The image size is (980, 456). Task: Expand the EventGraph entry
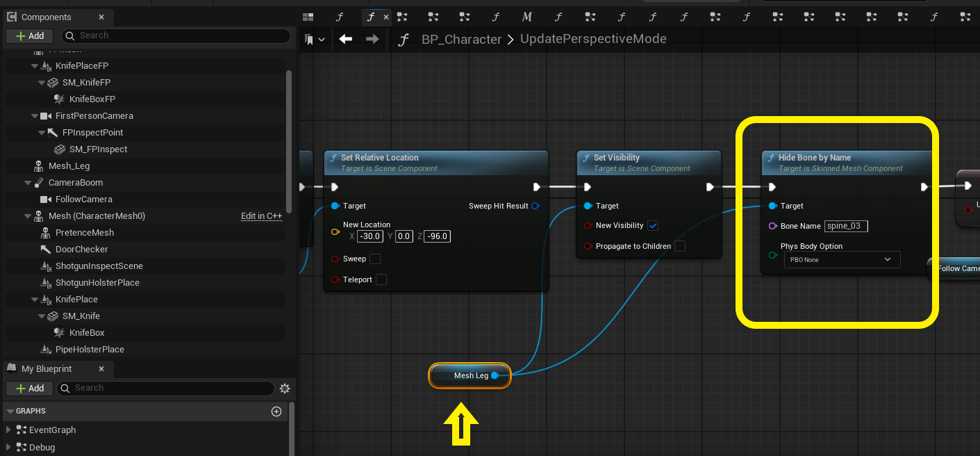[8, 430]
